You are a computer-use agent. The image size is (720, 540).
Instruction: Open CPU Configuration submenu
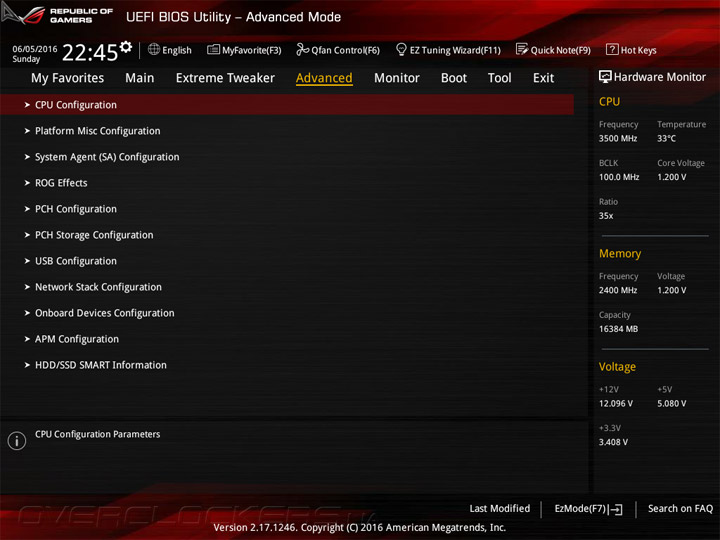[287, 105]
